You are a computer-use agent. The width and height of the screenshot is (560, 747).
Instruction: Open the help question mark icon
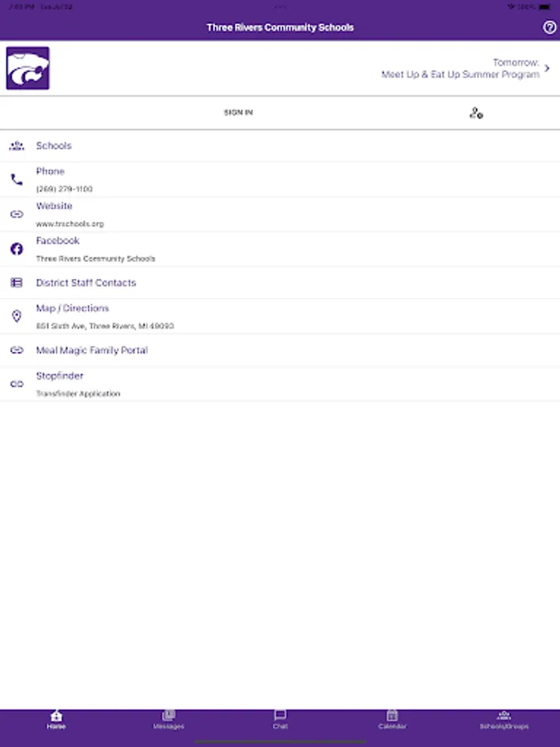click(x=548, y=28)
